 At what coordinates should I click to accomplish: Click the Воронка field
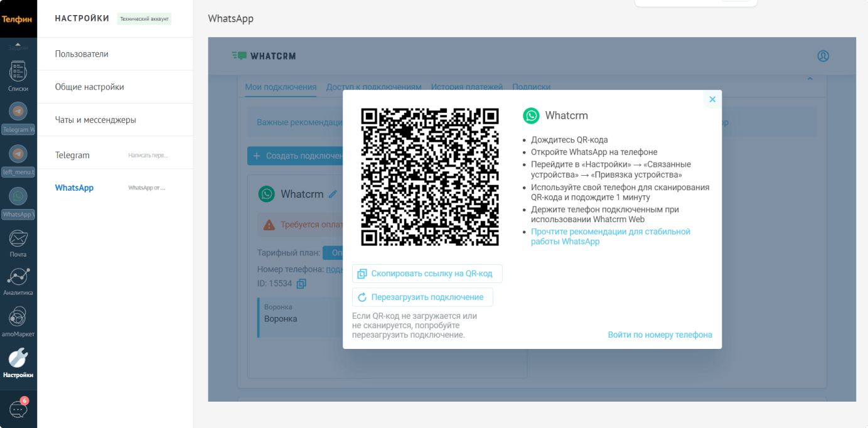(300, 318)
